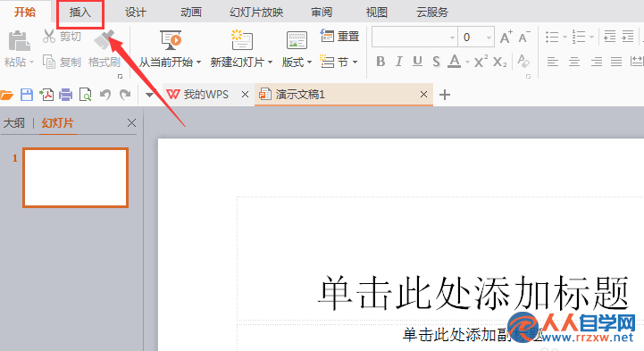Select slide 1 thumbnail

(x=76, y=178)
